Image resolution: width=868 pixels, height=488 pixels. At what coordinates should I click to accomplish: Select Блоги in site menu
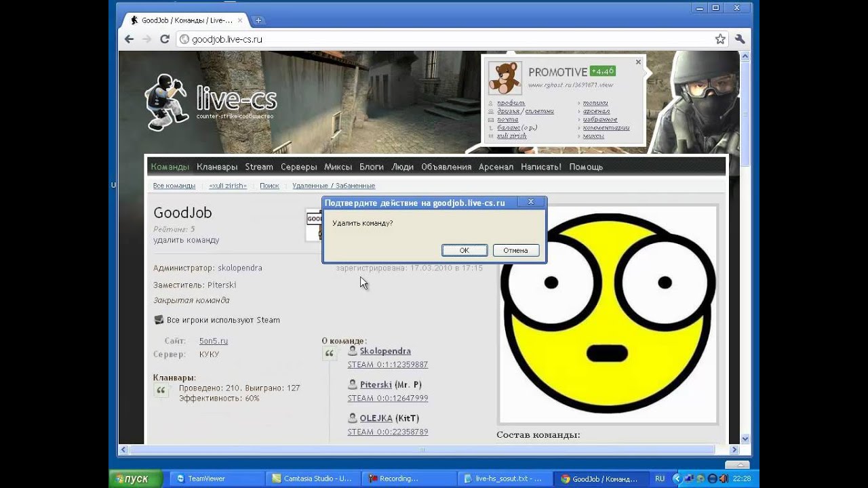tap(372, 167)
